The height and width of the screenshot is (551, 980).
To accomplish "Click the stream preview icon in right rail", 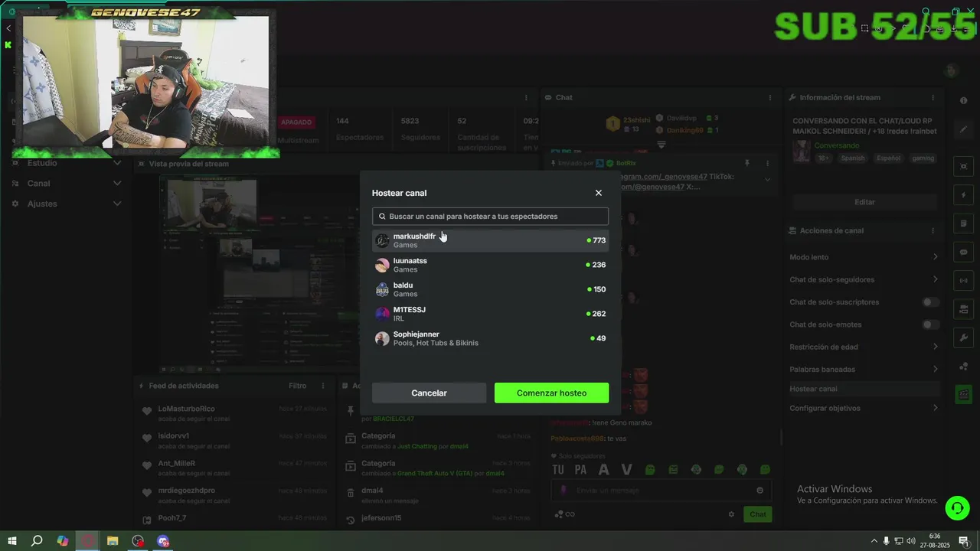I will (963, 166).
